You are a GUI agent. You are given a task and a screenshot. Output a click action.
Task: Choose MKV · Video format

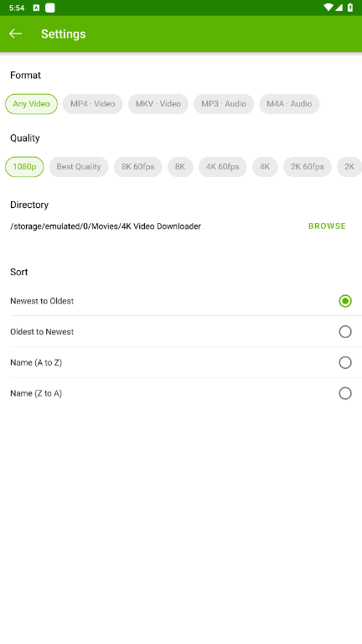(x=158, y=104)
